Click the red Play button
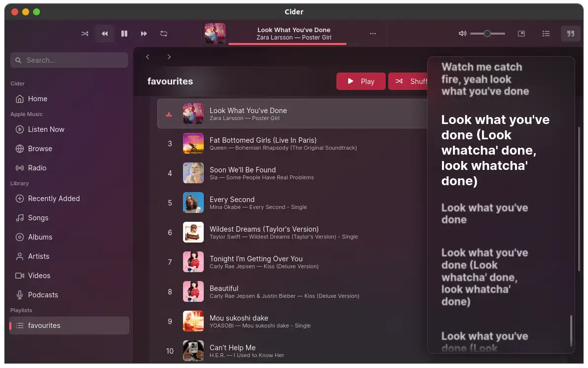 pyautogui.click(x=361, y=82)
